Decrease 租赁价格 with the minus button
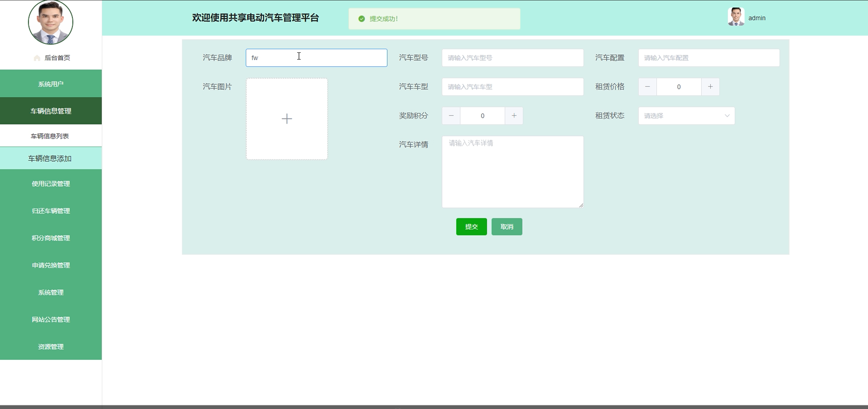This screenshot has width=868, height=409. [647, 87]
